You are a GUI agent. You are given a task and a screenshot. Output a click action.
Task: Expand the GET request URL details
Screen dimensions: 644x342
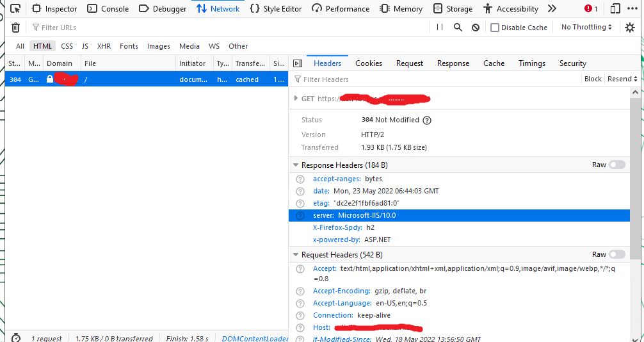[295, 99]
